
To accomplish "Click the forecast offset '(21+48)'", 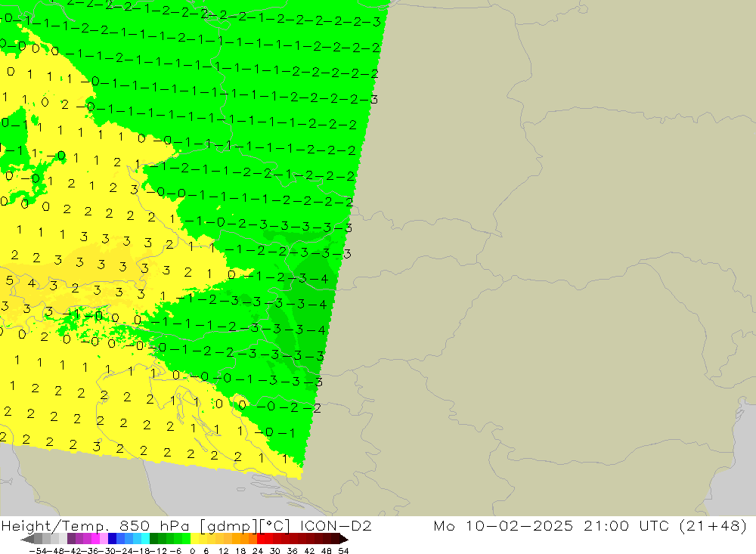I will tap(713, 525).
